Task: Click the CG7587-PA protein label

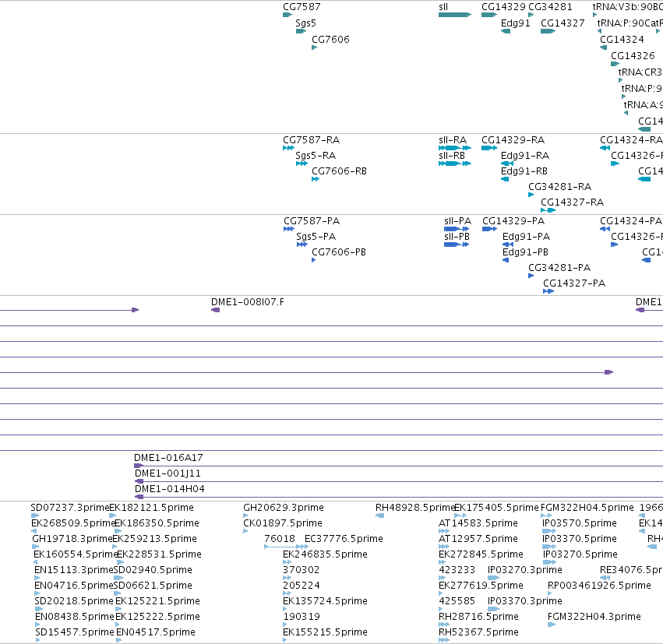Action: (x=312, y=221)
